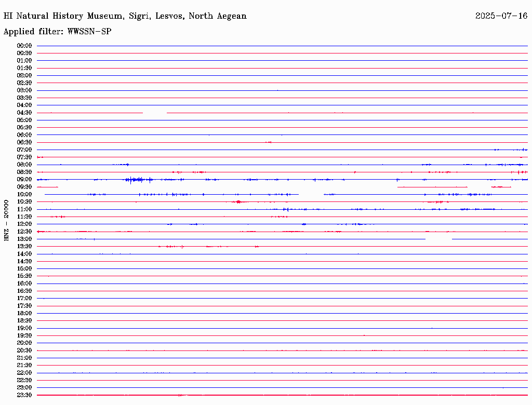Select the 23:30 time label
This screenshot has height=405, width=532.
click(24, 395)
